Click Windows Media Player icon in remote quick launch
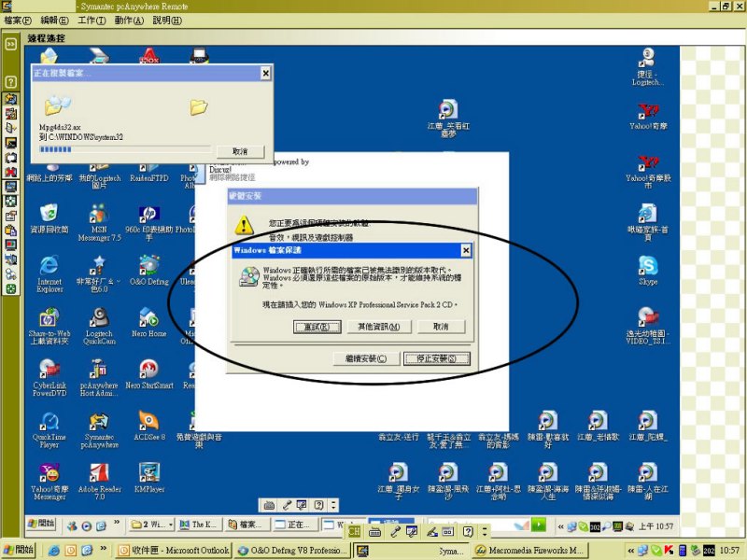Screen dimensions: 747x560 point(86,525)
